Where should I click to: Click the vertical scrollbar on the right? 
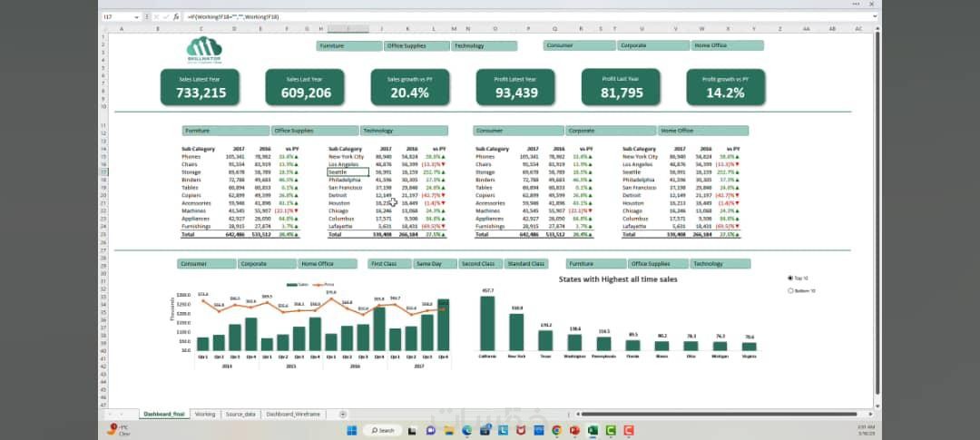pos(877,212)
